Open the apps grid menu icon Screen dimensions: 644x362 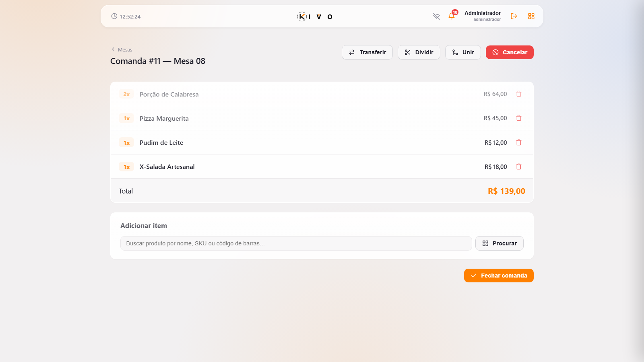pyautogui.click(x=531, y=16)
